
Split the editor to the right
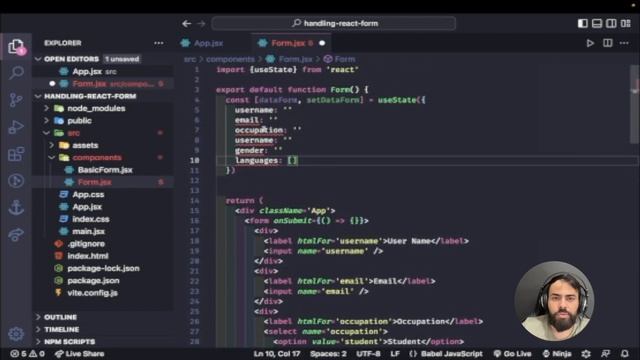click(607, 43)
